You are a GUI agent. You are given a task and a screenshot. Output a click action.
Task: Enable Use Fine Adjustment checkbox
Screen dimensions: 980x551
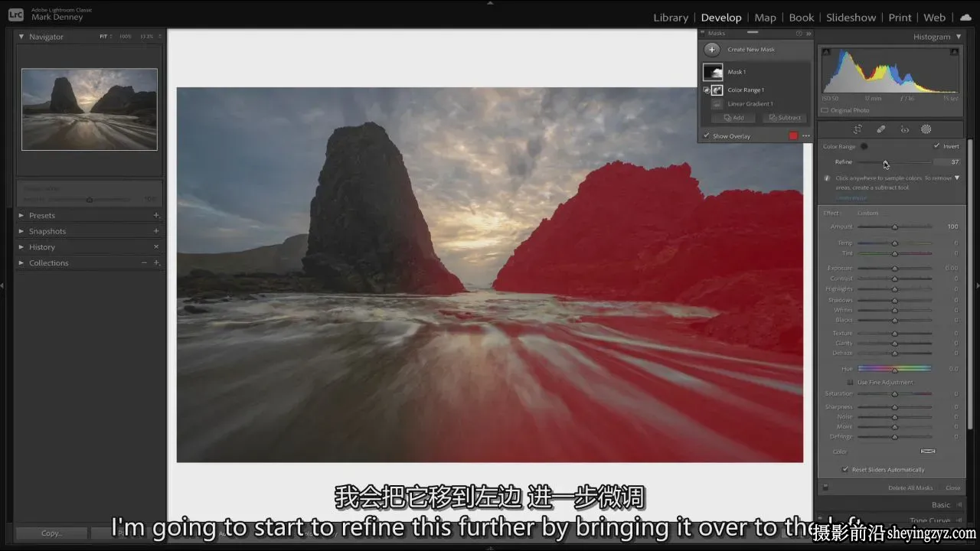850,382
